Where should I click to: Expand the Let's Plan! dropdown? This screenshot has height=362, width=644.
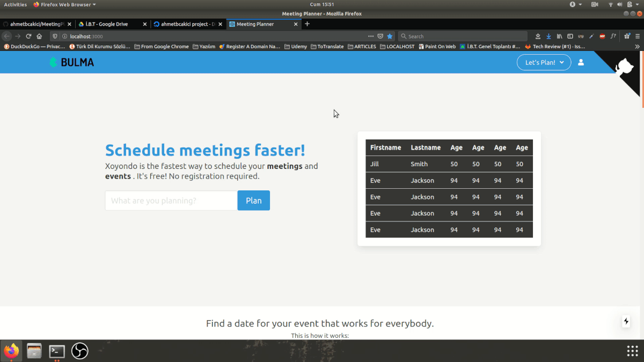coord(544,62)
